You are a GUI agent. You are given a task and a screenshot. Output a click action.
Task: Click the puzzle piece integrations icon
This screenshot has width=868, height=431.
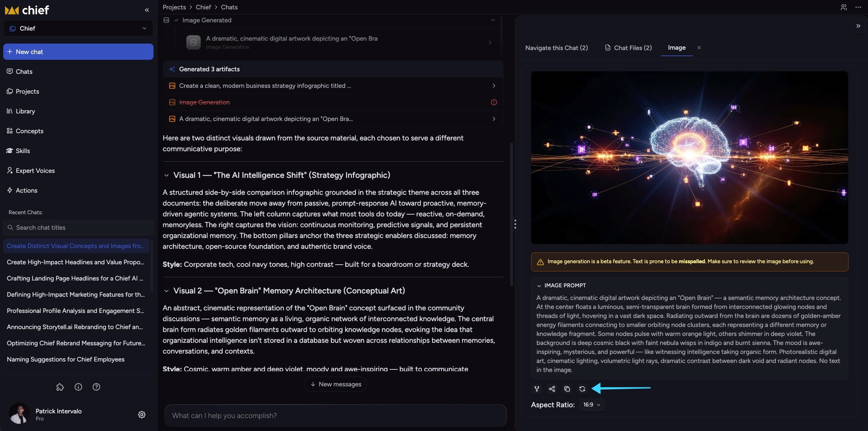[60, 387]
